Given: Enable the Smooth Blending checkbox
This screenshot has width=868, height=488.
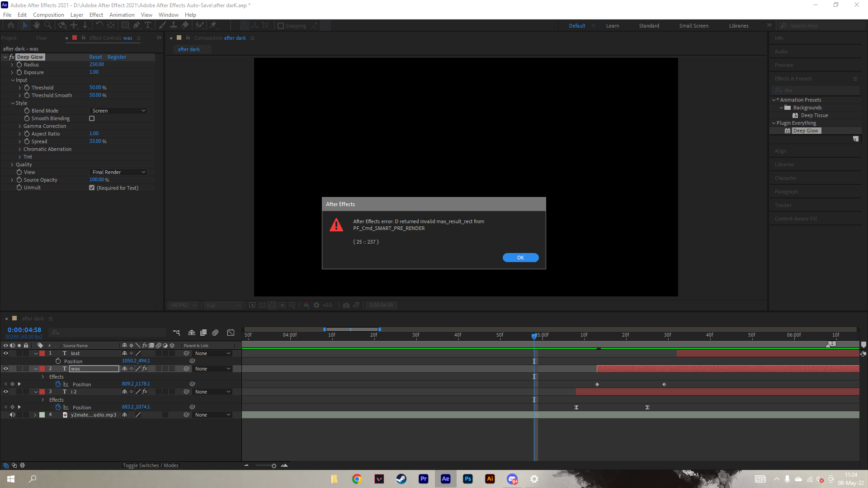Looking at the screenshot, I should point(92,118).
